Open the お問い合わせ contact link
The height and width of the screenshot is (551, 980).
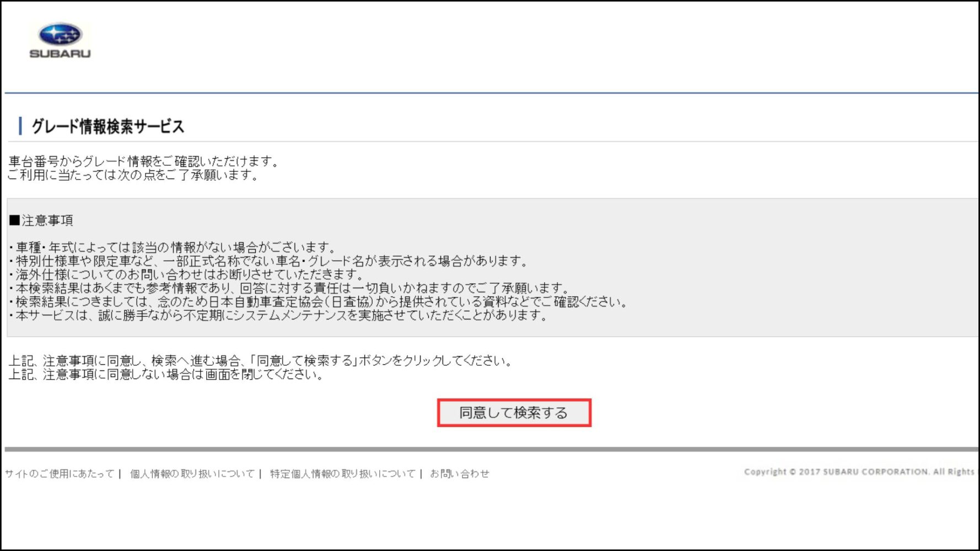[x=459, y=473]
